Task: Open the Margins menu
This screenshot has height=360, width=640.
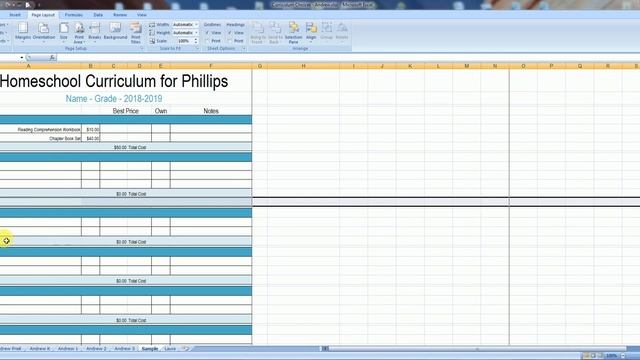Action: (x=23, y=32)
